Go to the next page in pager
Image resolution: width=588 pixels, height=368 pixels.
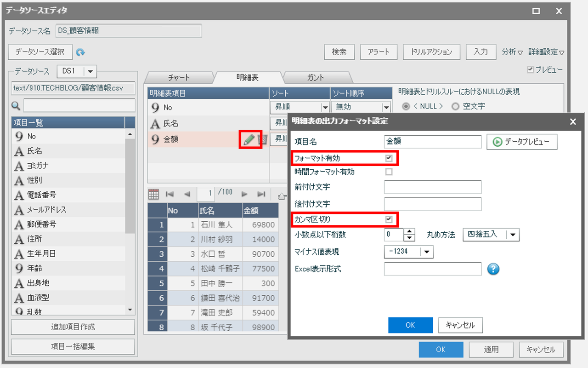[245, 194]
